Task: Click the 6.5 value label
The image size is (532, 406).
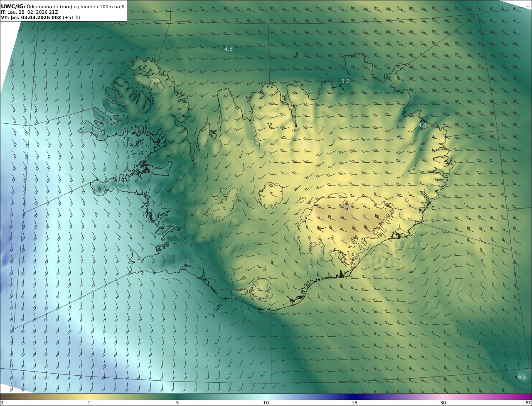Action: pos(522,377)
